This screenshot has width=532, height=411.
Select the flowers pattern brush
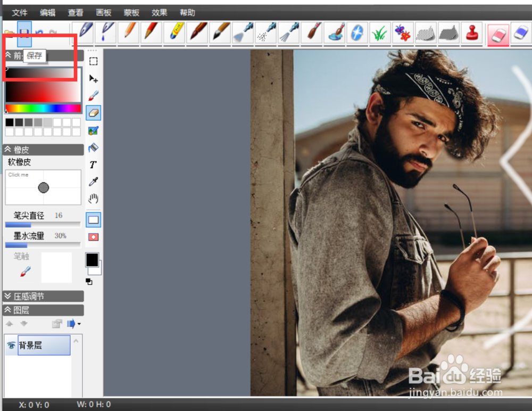click(x=403, y=33)
